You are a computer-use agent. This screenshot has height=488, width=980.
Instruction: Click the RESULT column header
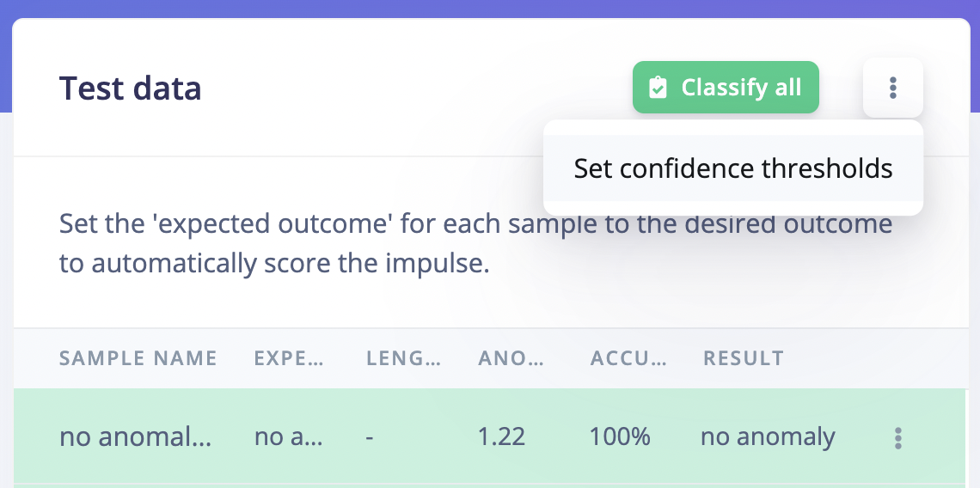tap(743, 358)
